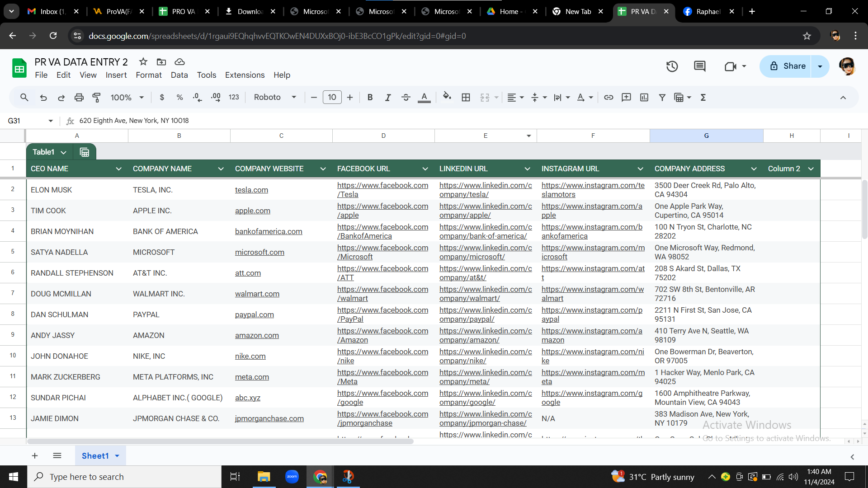Open version history clock icon
The width and height of the screenshot is (868, 488).
tap(672, 66)
